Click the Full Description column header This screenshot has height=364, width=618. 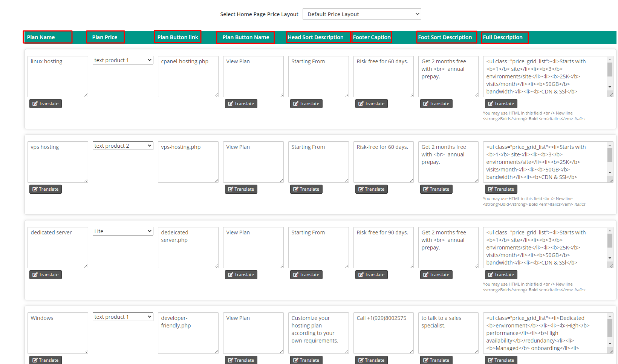point(503,37)
